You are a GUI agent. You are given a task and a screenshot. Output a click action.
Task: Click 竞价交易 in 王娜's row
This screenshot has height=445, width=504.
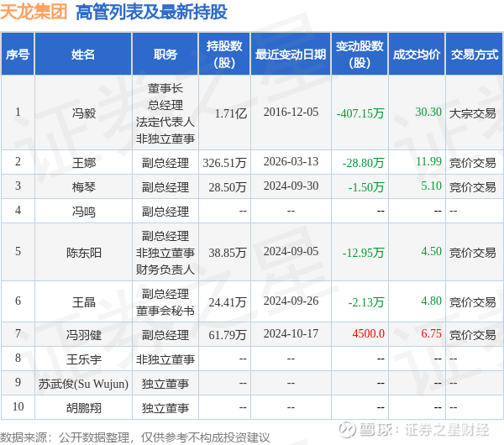click(472, 163)
